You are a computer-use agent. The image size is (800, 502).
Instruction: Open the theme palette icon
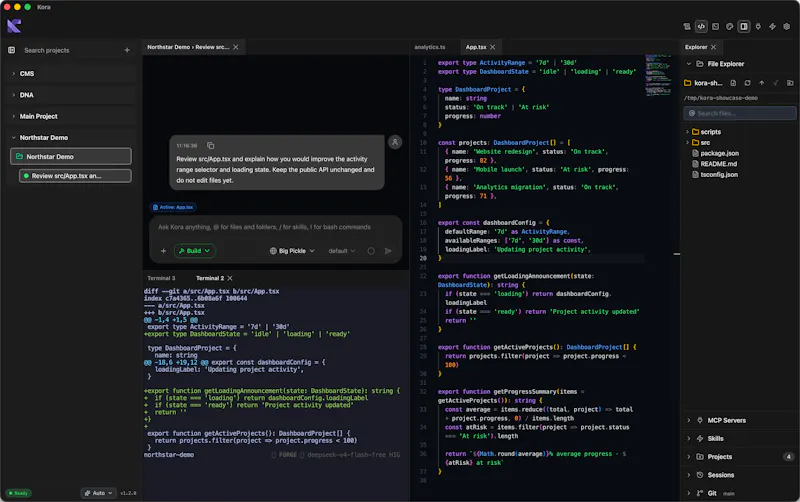coord(730,27)
